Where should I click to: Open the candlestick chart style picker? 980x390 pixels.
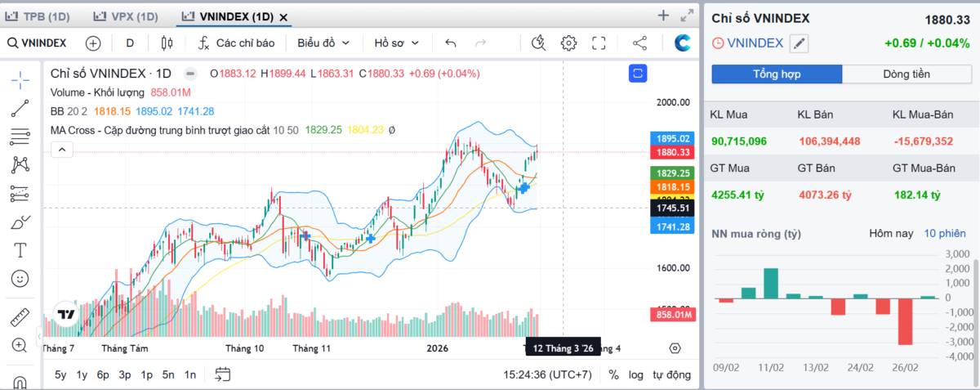pyautogui.click(x=167, y=43)
